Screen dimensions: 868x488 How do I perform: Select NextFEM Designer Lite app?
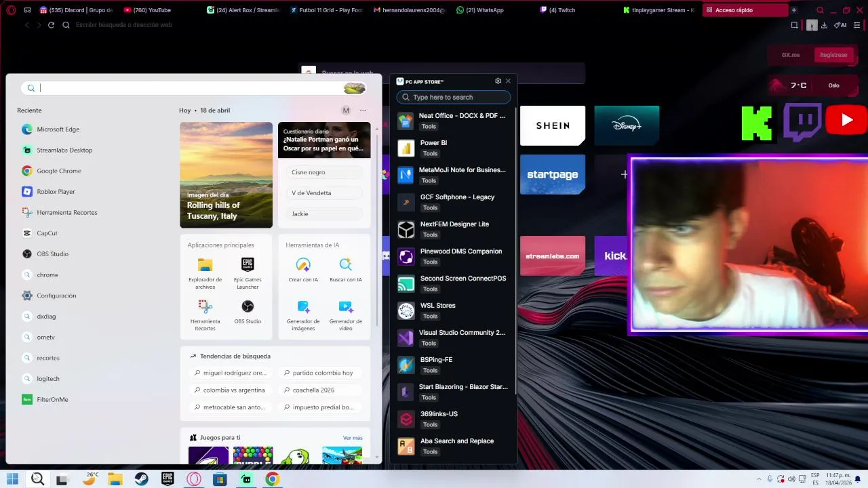click(x=453, y=229)
